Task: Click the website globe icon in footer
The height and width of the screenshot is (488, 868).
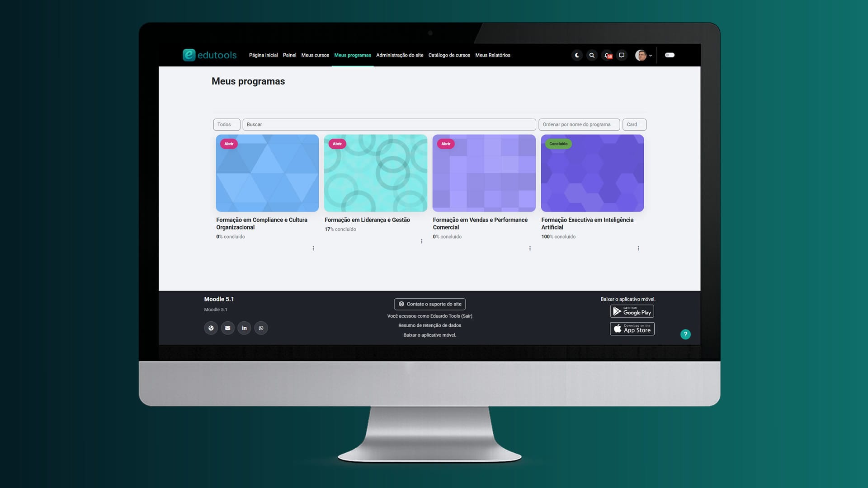Action: pos(211,328)
